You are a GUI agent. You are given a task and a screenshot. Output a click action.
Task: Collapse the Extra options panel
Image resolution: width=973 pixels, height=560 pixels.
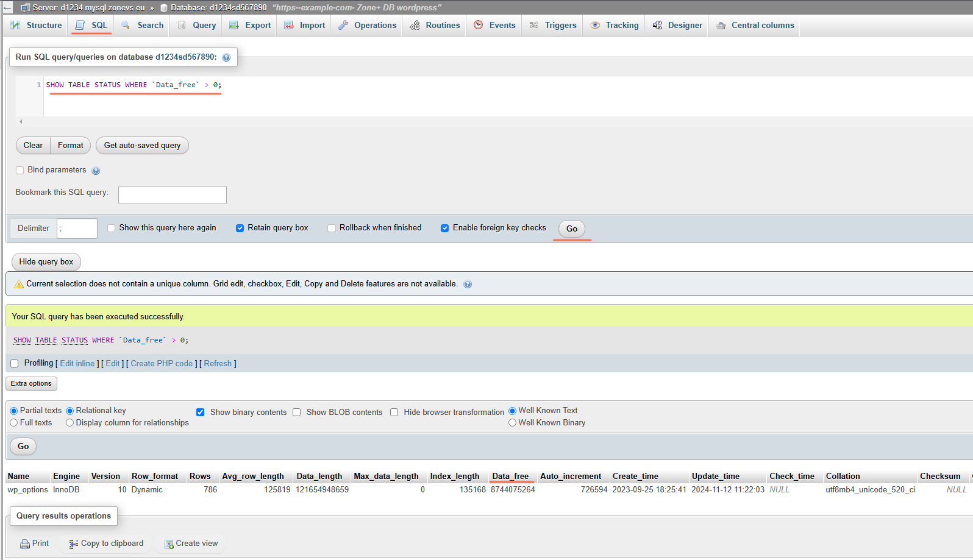[31, 384]
